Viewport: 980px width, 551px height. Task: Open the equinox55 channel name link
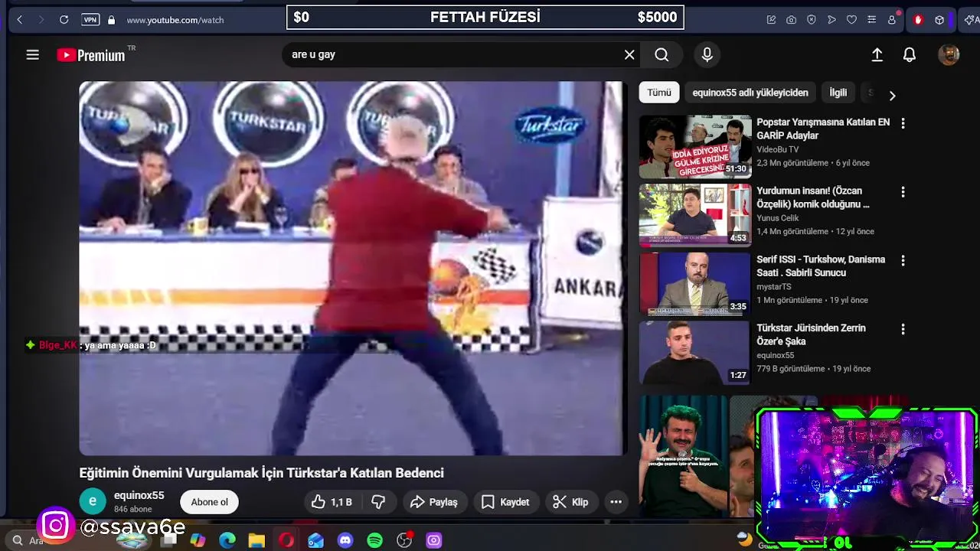click(139, 495)
